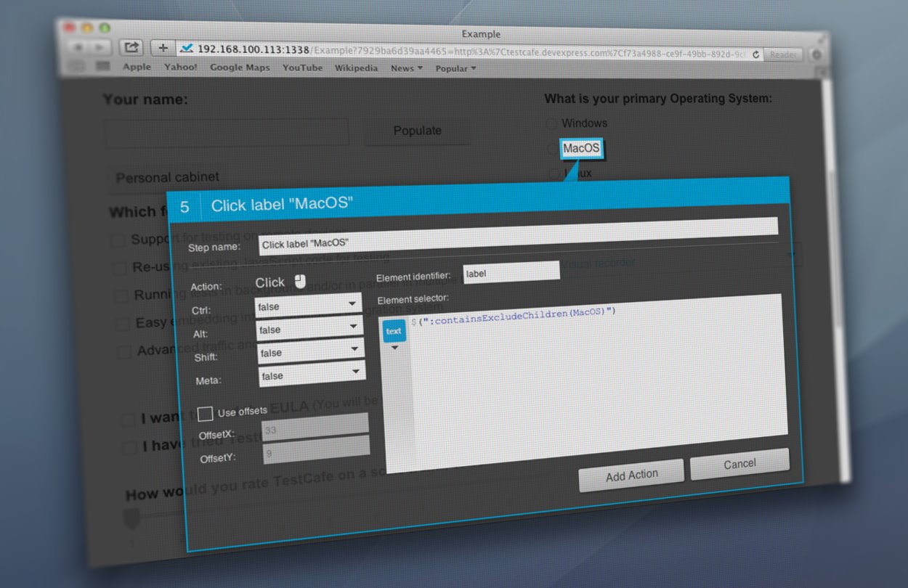The width and height of the screenshot is (908, 588).
Task: Open the Shift modifier dropdown
Action: point(312,353)
